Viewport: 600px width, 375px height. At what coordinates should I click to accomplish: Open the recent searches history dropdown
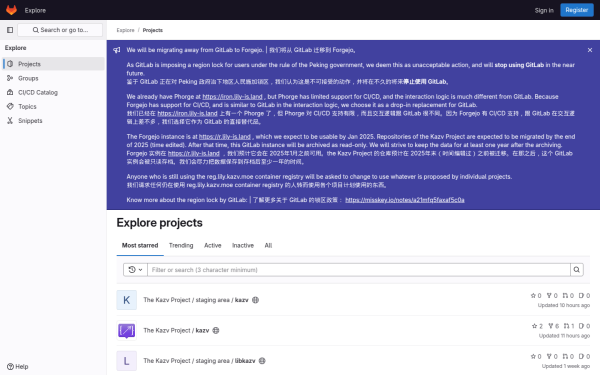coord(135,270)
